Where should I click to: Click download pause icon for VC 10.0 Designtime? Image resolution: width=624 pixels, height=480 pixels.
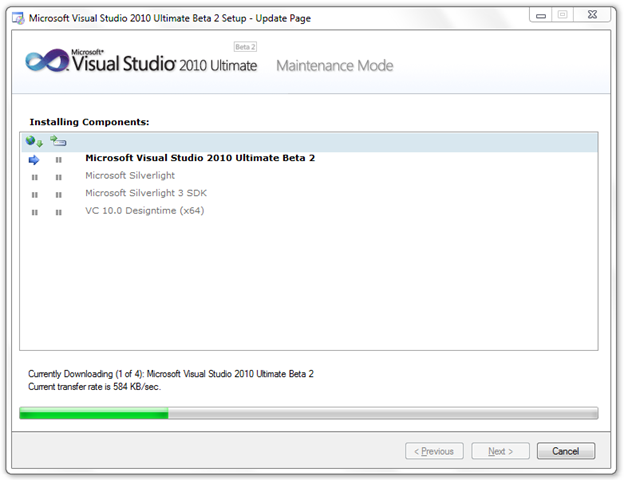35,213
